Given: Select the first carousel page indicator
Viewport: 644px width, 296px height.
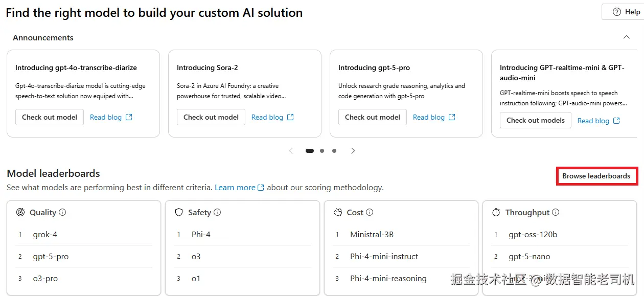Looking at the screenshot, I should point(310,151).
